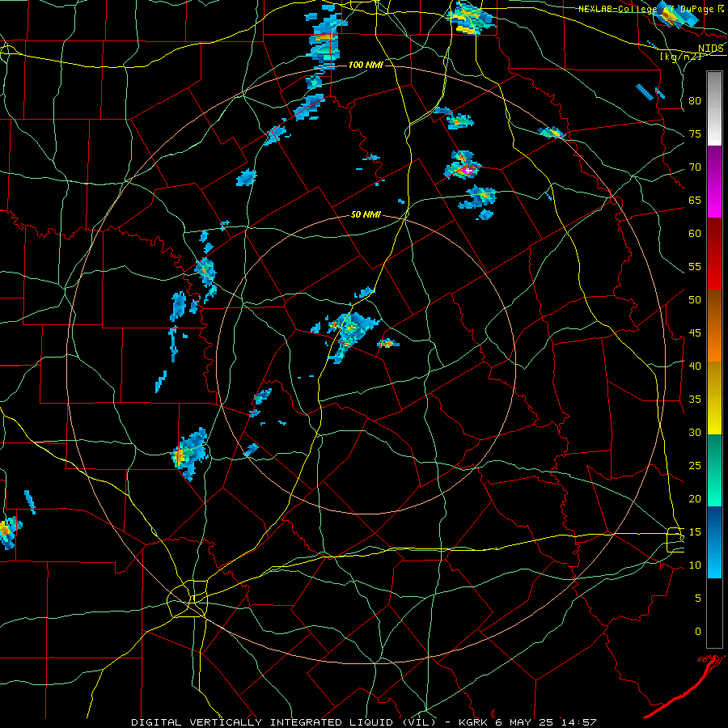Click the 45 value on the color scale
This screenshot has height=728, width=728.
point(695,333)
